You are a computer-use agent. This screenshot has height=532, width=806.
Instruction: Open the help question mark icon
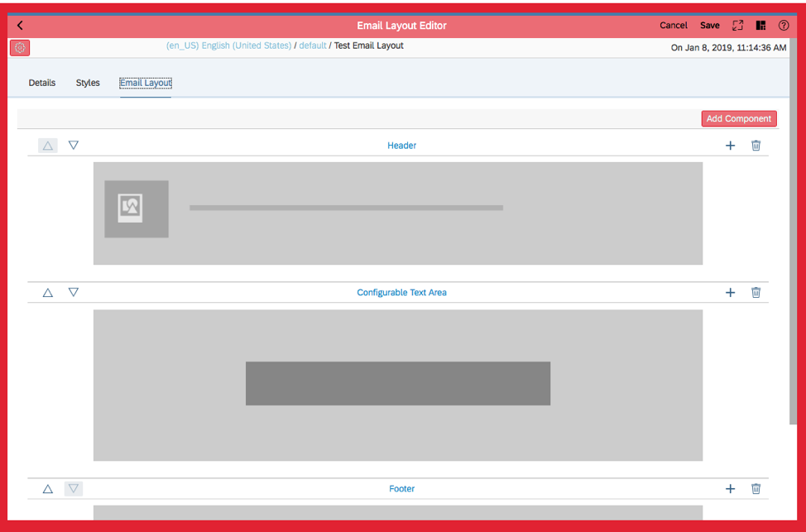pyautogui.click(x=783, y=26)
